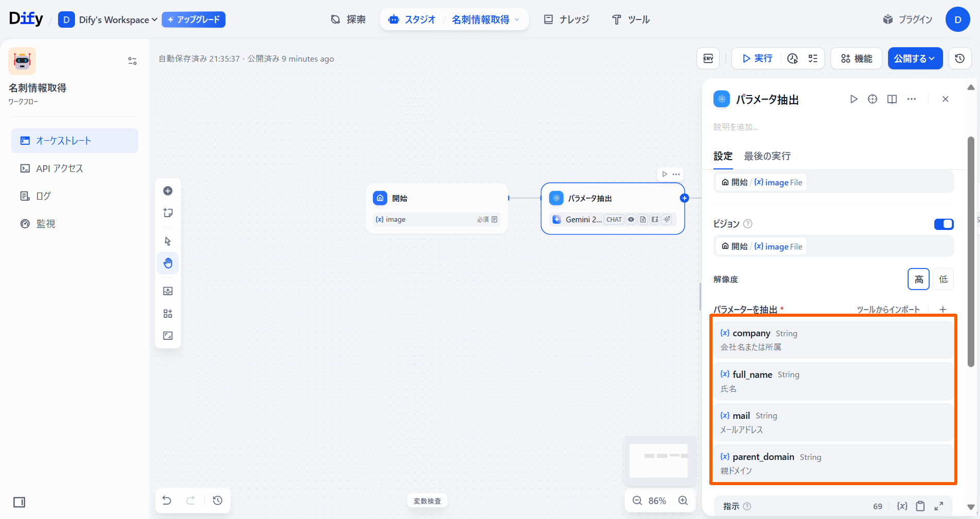Click ツールからインポート link
Screen dimensions: 980x519
pos(888,310)
